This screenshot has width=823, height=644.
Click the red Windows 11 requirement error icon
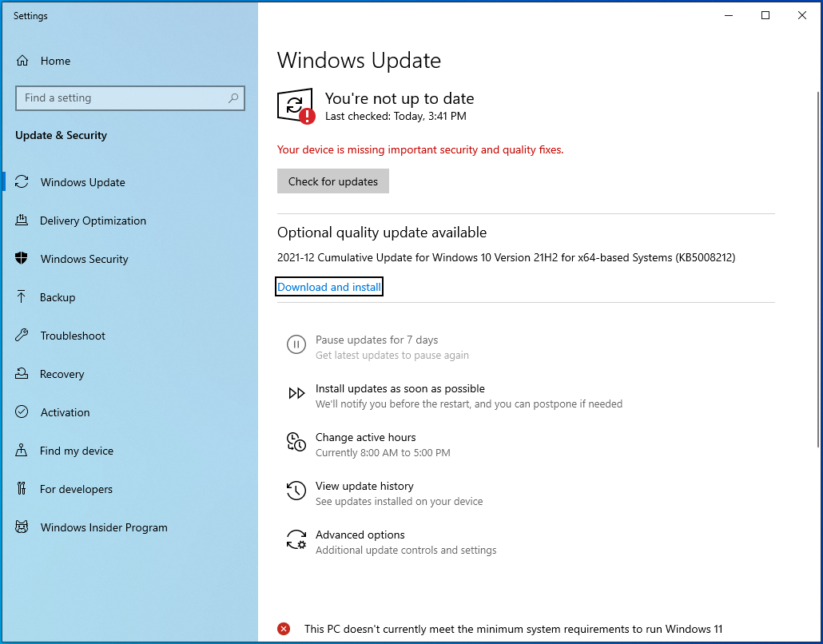[284, 629]
